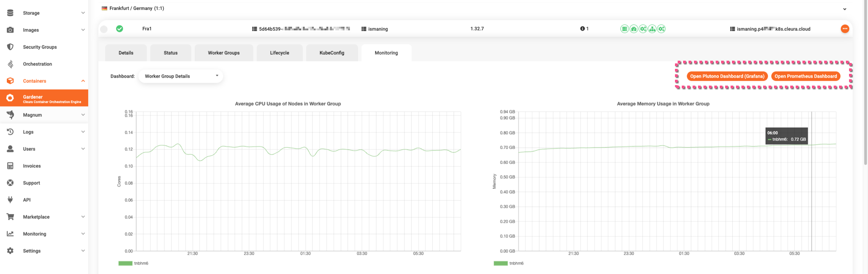The height and width of the screenshot is (274, 868).
Task: Click Open Prometheus Dashboard button
Action: coord(806,76)
